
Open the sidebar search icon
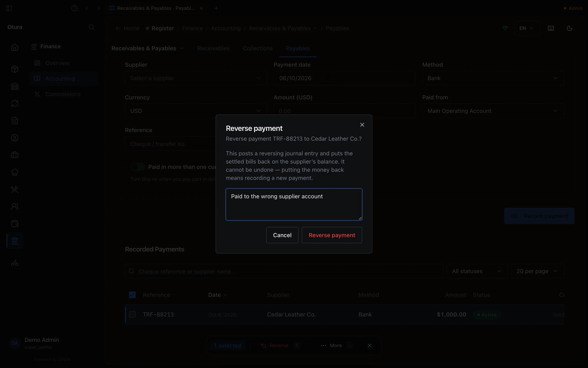coord(91,27)
